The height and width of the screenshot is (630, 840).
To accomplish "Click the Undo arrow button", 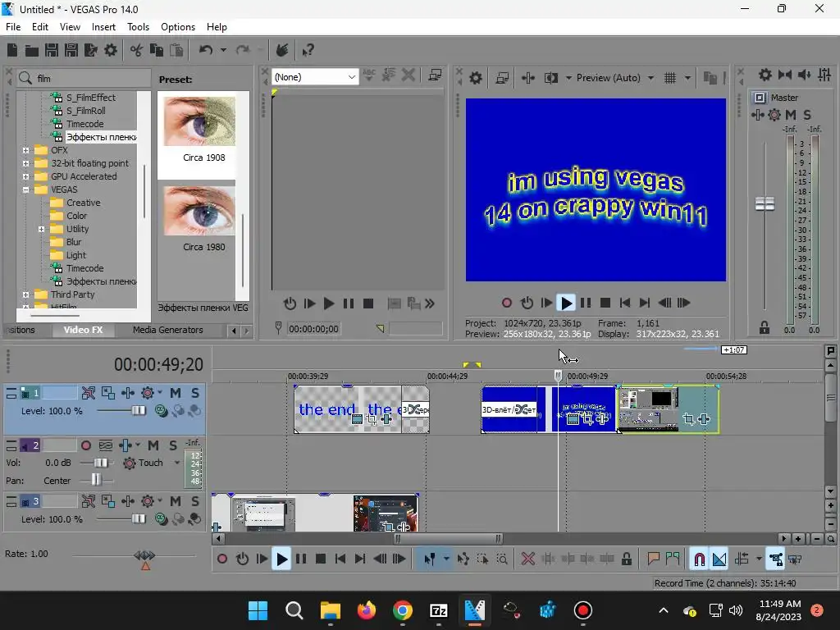I will pyautogui.click(x=206, y=50).
